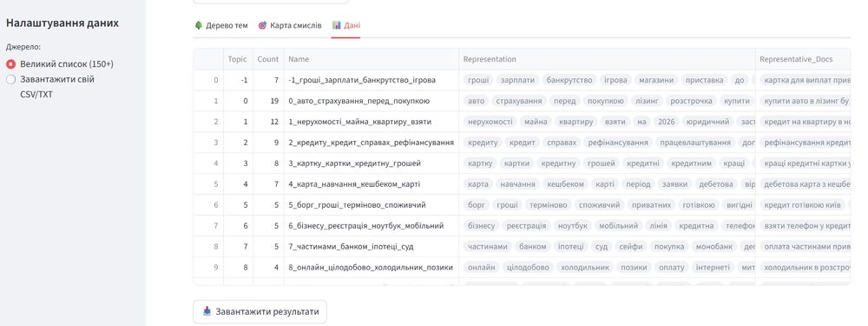This screenshot has height=326, width=868.
Task: Open doc cell "дебетова карта з кешбе…"
Action: pyautogui.click(x=803, y=184)
